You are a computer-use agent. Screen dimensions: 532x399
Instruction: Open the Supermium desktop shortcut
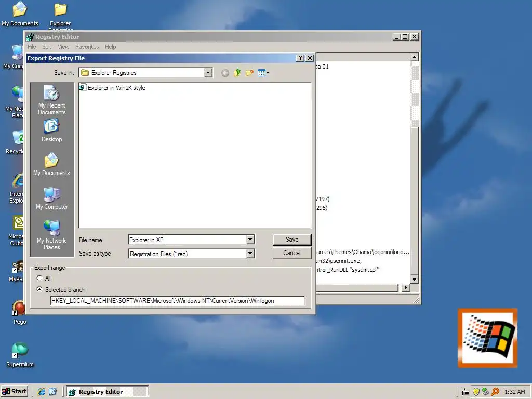pyautogui.click(x=20, y=355)
